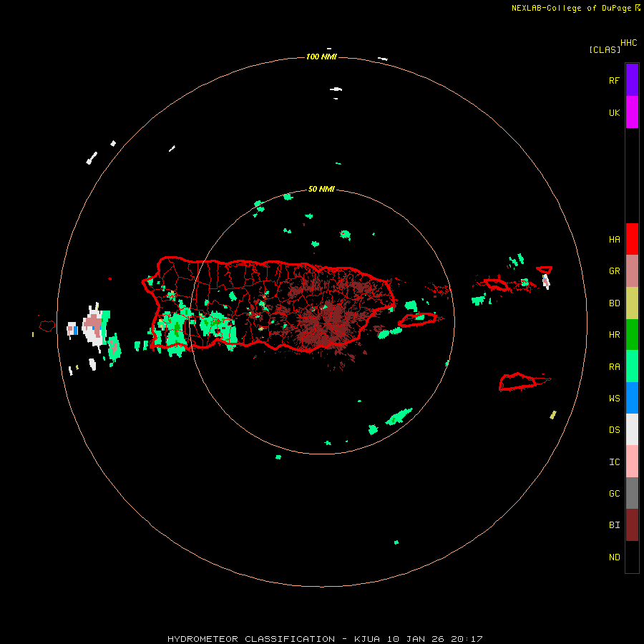644x644 pixels.
Task: Click the DS legend label
Action: (614, 430)
